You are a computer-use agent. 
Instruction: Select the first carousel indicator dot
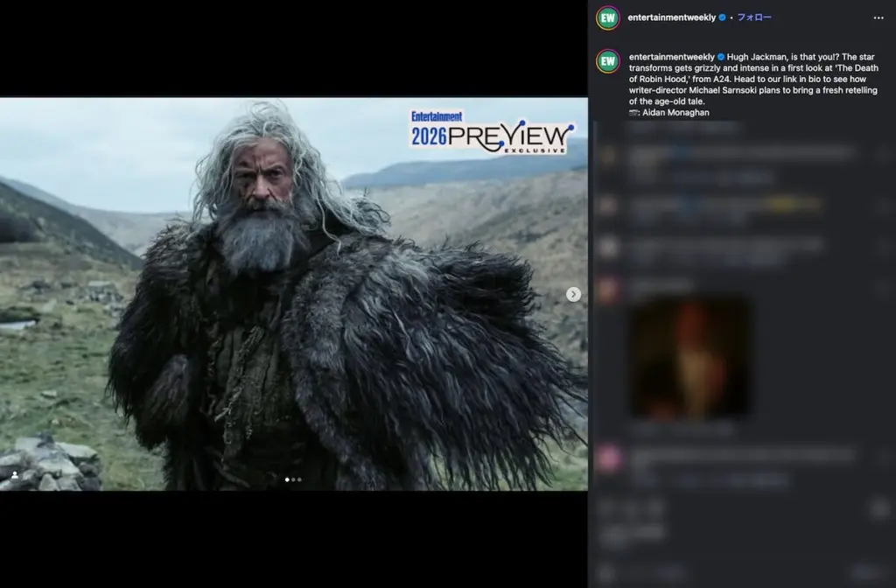tap(287, 479)
